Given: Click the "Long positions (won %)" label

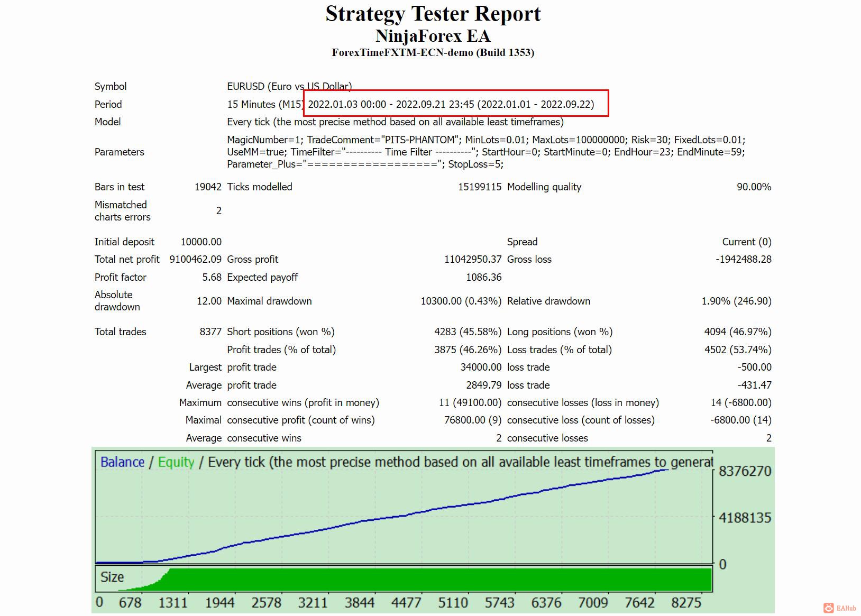Looking at the screenshot, I should click(560, 332).
